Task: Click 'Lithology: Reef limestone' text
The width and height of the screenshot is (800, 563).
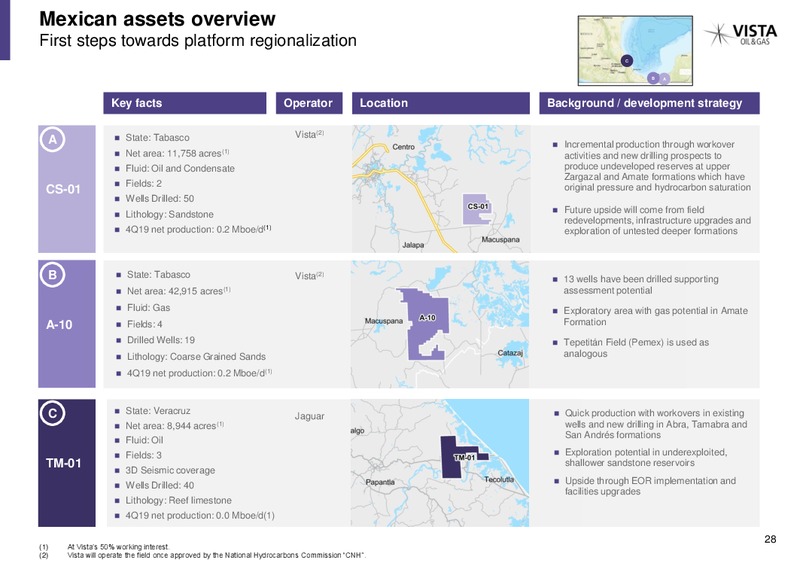Action: (179, 500)
